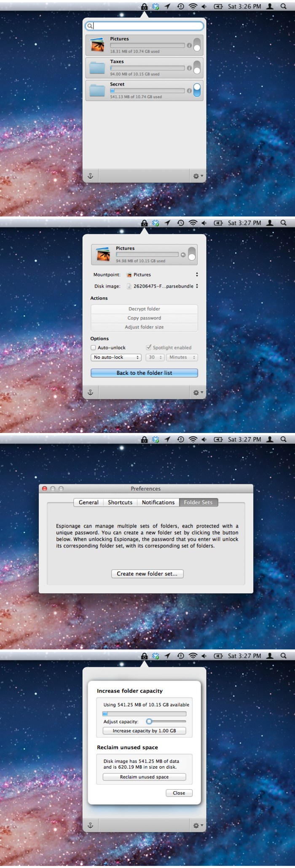
Task: Click small Pictures icon next to Mountpoint
Action: coord(129,275)
